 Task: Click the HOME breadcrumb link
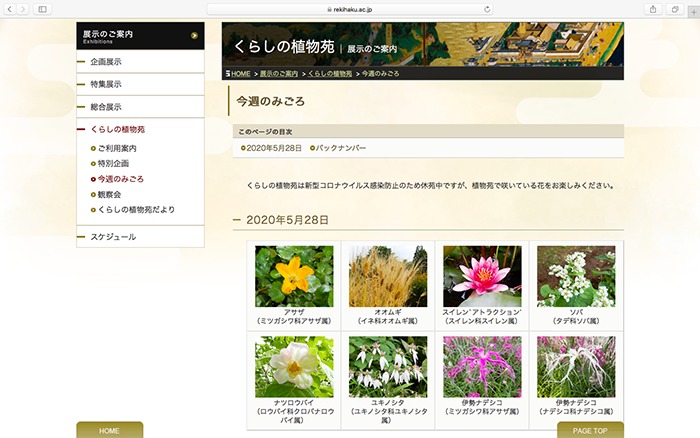[241, 74]
